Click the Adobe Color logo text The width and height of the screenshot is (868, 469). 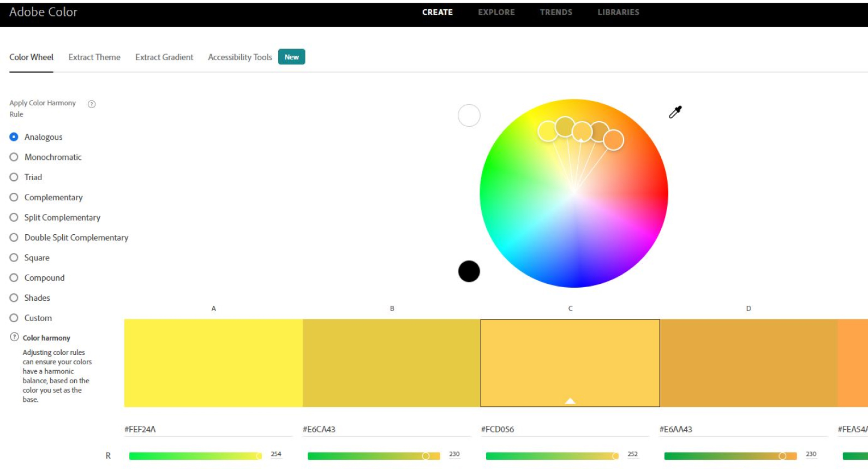(x=43, y=12)
